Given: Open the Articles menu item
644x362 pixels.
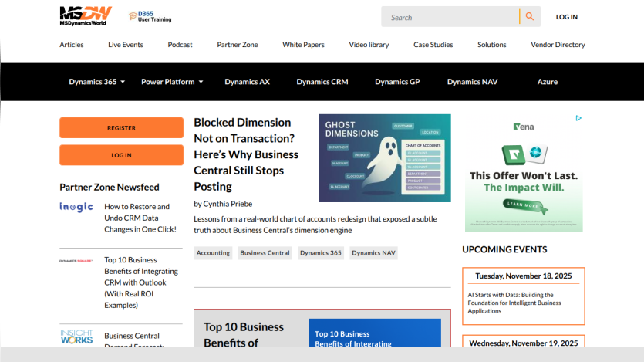Looking at the screenshot, I should (x=72, y=44).
